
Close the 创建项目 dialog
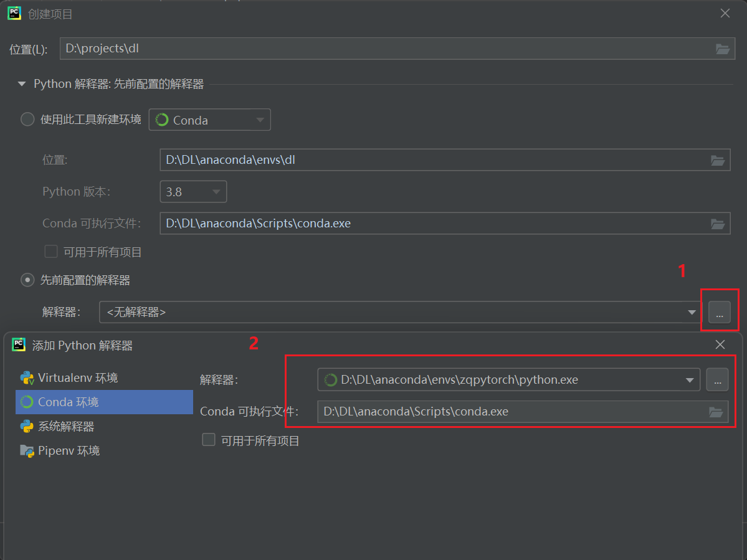(725, 13)
